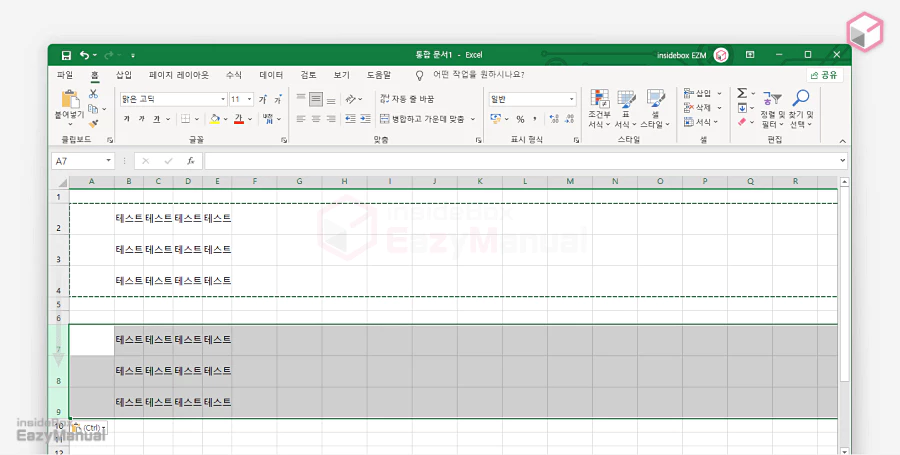Toggle Underline formatting (underlined 가)
Screen dimensions: 900x455
click(x=156, y=119)
